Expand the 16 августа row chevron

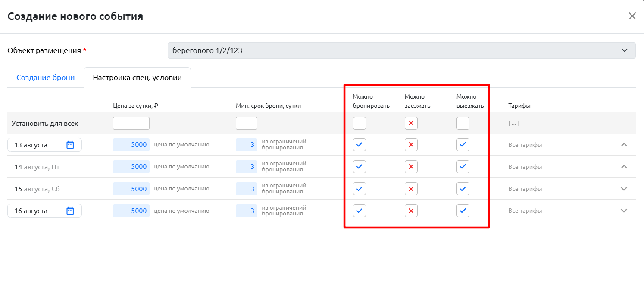[624, 211]
